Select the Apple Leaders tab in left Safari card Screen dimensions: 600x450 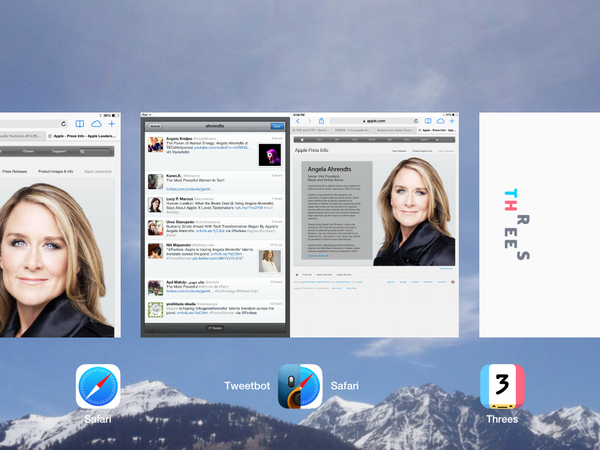pos(83,136)
